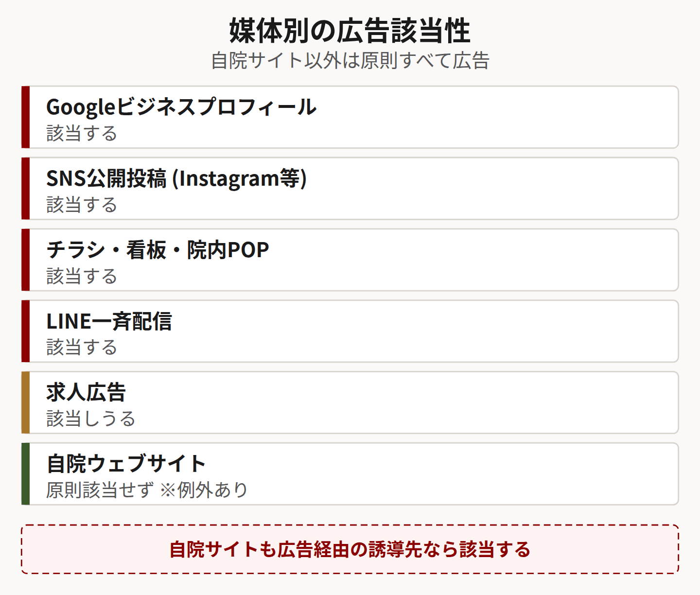Click the subtitle 自院サイト以外は原則すべて広告
Screen dimensions: 700x595
pos(350,61)
